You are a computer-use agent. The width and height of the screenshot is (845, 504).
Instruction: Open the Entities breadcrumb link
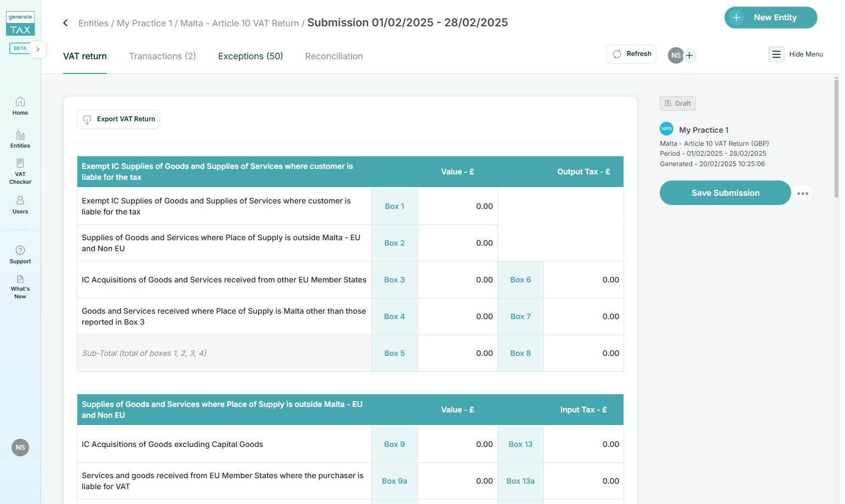pos(93,23)
